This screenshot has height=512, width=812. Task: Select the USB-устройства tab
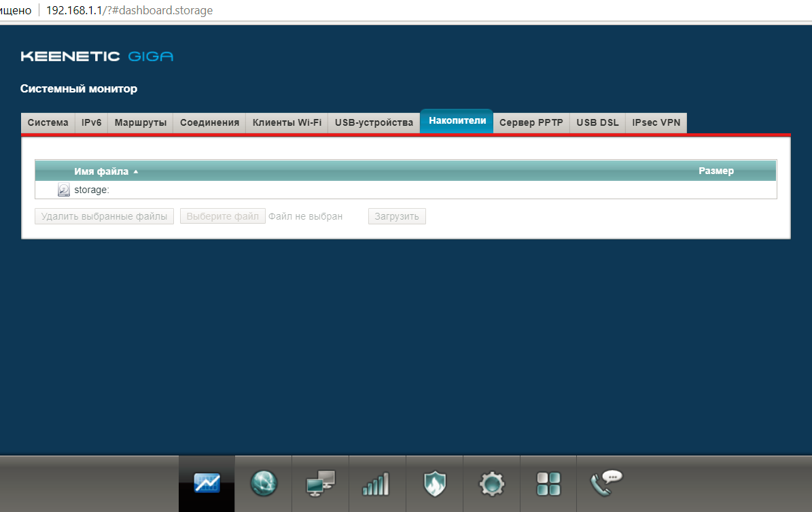pos(374,123)
